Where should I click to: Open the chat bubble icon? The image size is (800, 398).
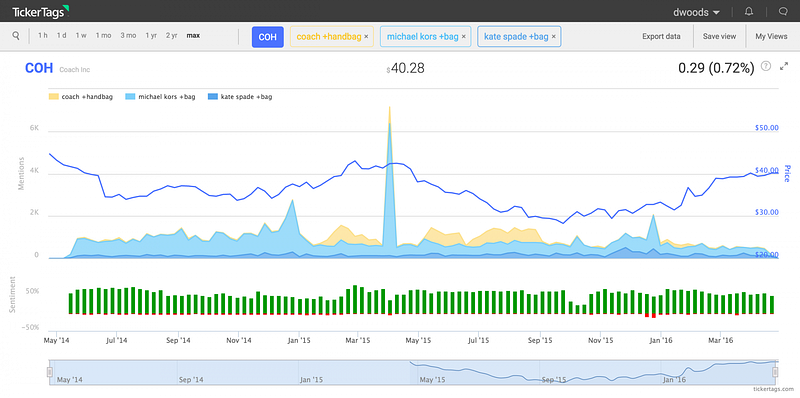pos(783,11)
